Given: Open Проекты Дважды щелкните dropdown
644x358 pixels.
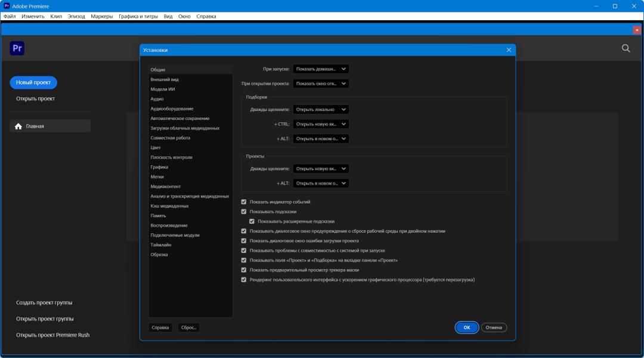Looking at the screenshot, I should point(320,169).
